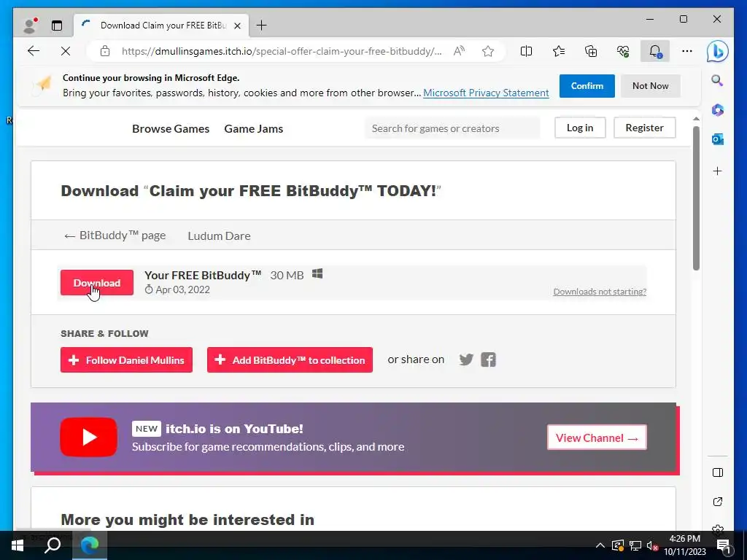Viewport: 747px width, 560px height.
Task: Open the network status tray icon
Action: pos(635,545)
